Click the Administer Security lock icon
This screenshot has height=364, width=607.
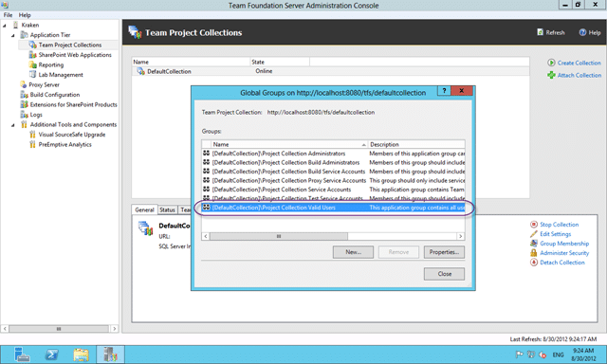pos(534,252)
